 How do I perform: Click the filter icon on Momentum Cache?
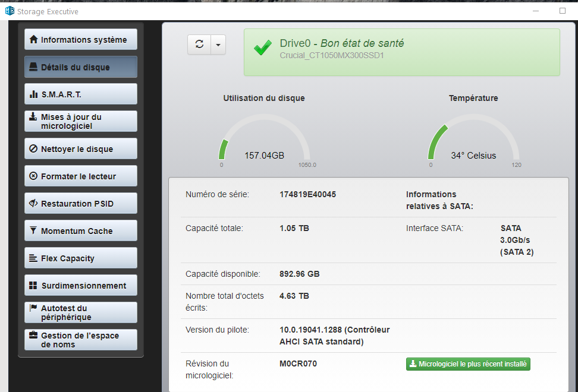[33, 230]
